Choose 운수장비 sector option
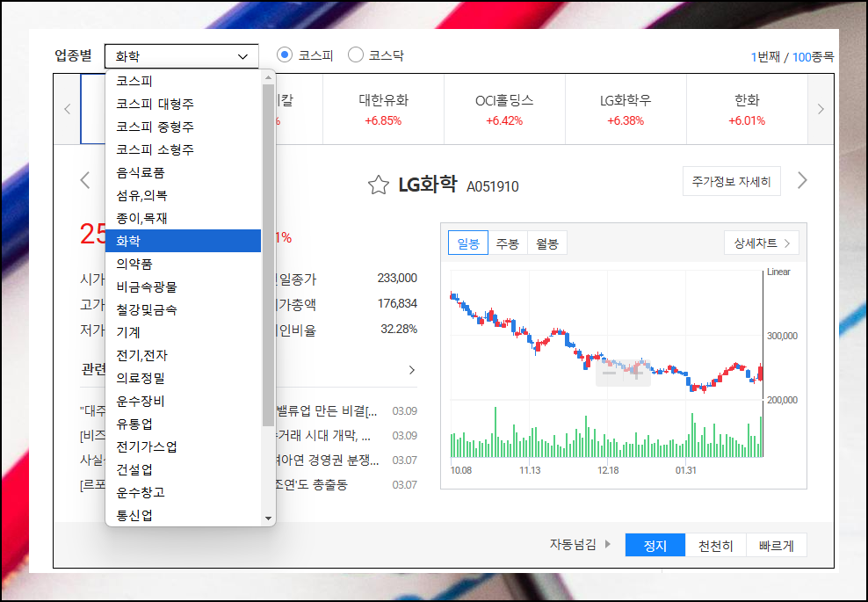 pos(183,401)
